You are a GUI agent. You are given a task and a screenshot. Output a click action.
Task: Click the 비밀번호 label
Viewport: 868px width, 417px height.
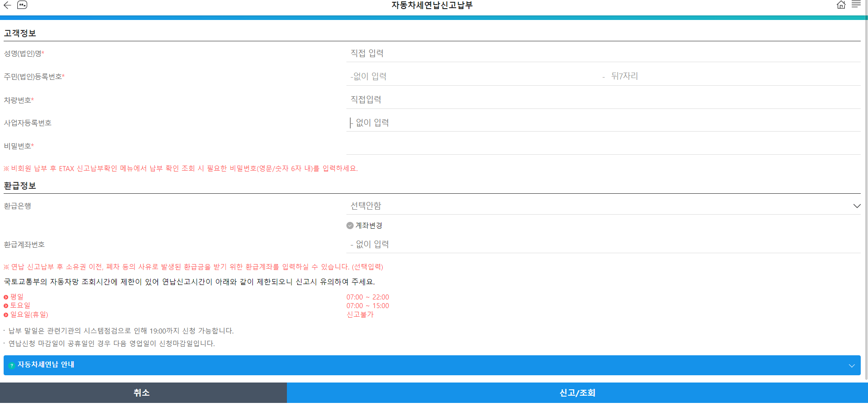(19, 146)
